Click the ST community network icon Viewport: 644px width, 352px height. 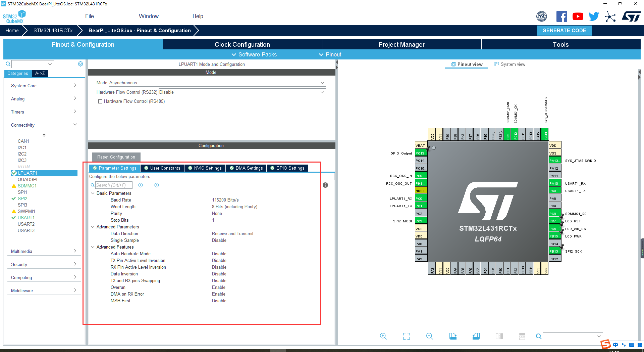pyautogui.click(x=610, y=16)
